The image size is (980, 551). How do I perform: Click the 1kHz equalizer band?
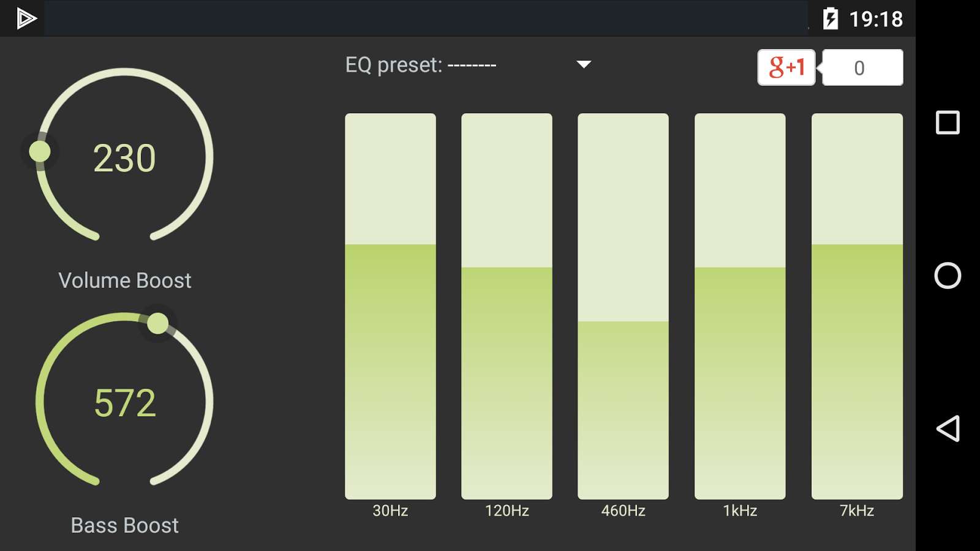coord(740,306)
